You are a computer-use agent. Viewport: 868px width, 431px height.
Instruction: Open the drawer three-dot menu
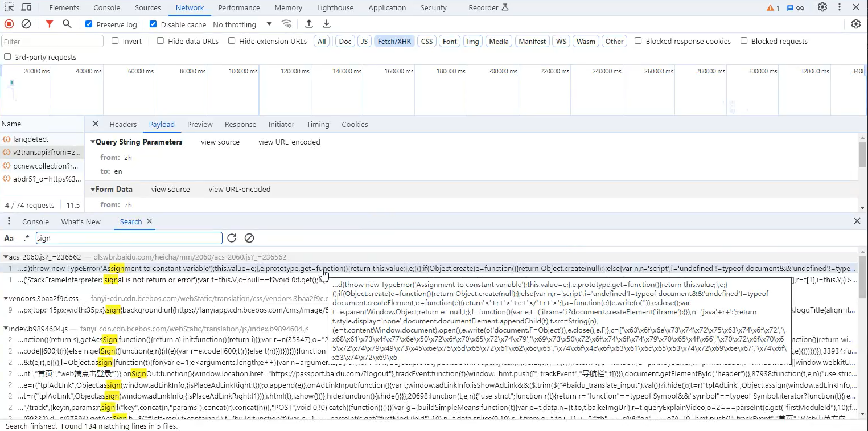(9, 221)
